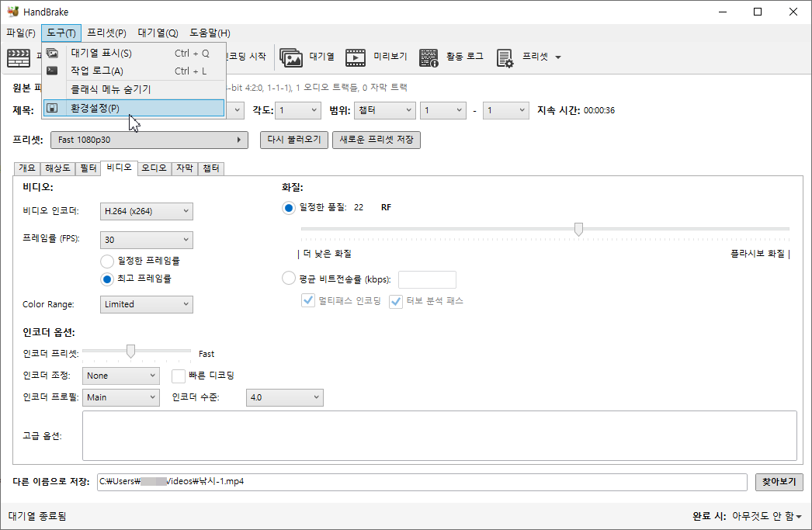Switch to the 자막 tab
812x530 pixels.
click(x=185, y=168)
